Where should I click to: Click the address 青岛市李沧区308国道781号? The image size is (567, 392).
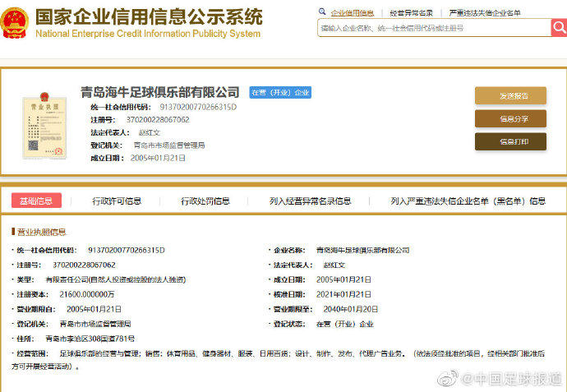90,339
